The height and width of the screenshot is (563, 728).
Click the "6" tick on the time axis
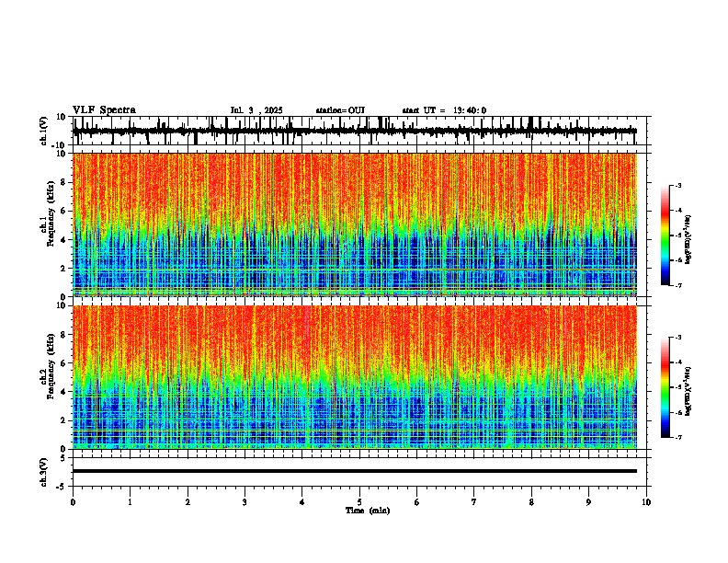(x=417, y=502)
